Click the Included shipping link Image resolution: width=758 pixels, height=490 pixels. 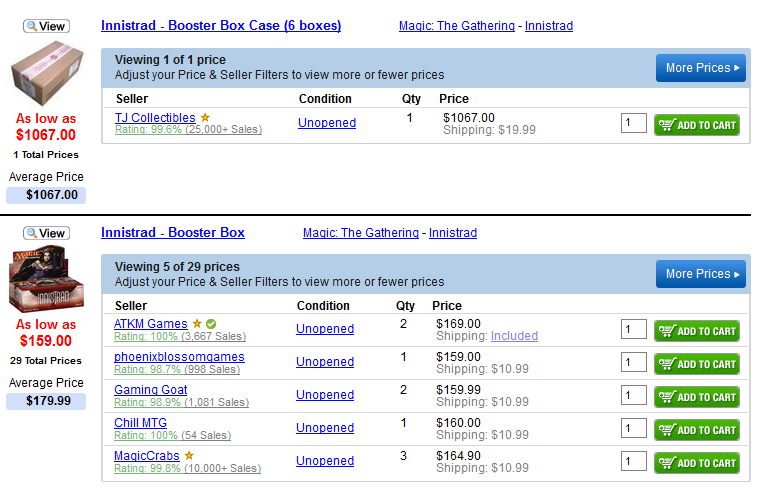point(514,336)
